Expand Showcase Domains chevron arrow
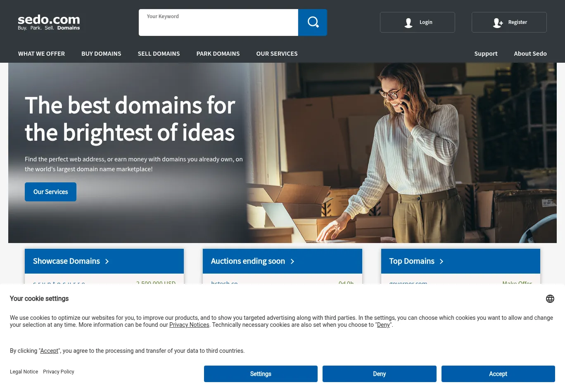 (107, 262)
